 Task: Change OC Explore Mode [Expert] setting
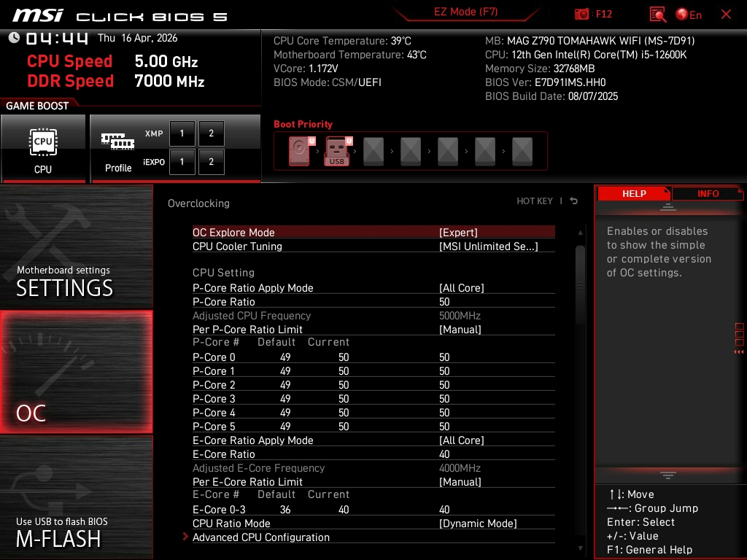point(373,233)
